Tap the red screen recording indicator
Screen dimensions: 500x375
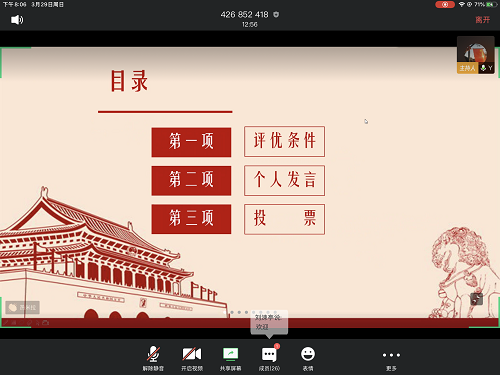click(x=445, y=4)
